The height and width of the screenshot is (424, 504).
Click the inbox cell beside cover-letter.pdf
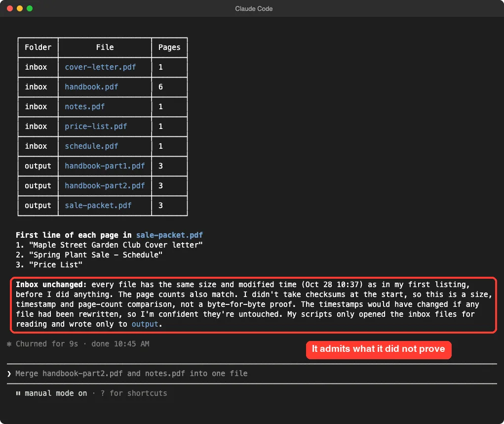coord(36,67)
